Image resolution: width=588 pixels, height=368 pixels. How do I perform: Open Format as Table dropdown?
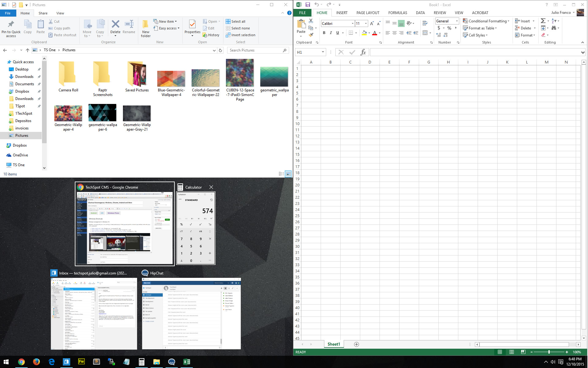tap(479, 28)
